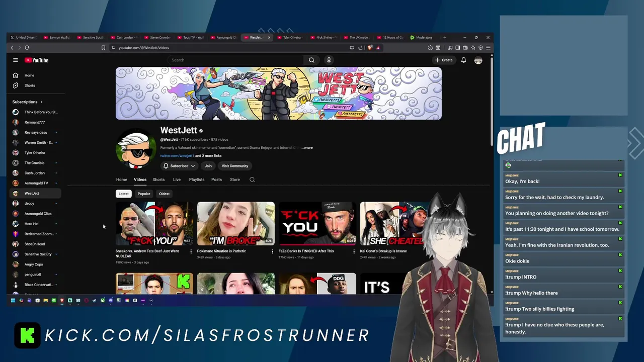Select the Latest sort chip
The height and width of the screenshot is (362, 644).
123,194
